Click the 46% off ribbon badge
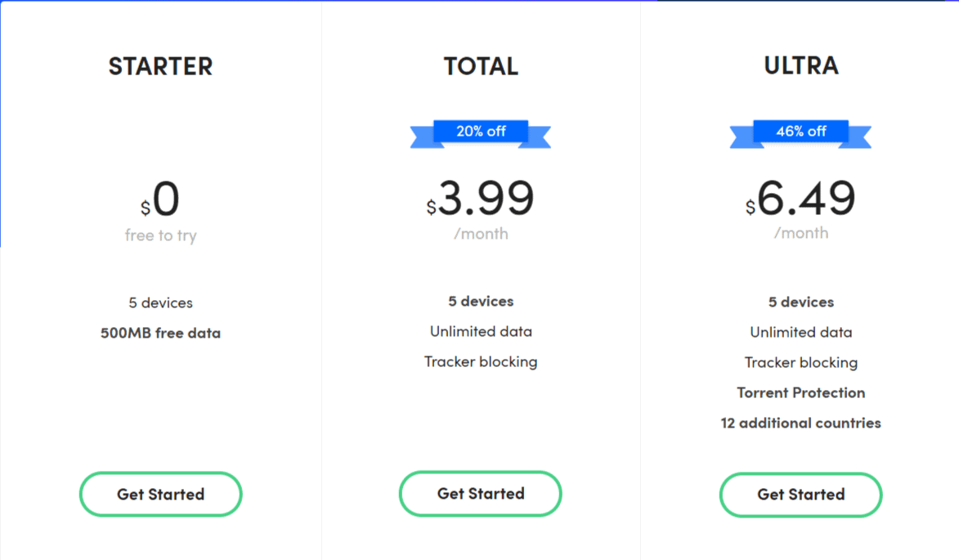Image resolution: width=959 pixels, height=560 pixels. pyautogui.click(x=800, y=133)
